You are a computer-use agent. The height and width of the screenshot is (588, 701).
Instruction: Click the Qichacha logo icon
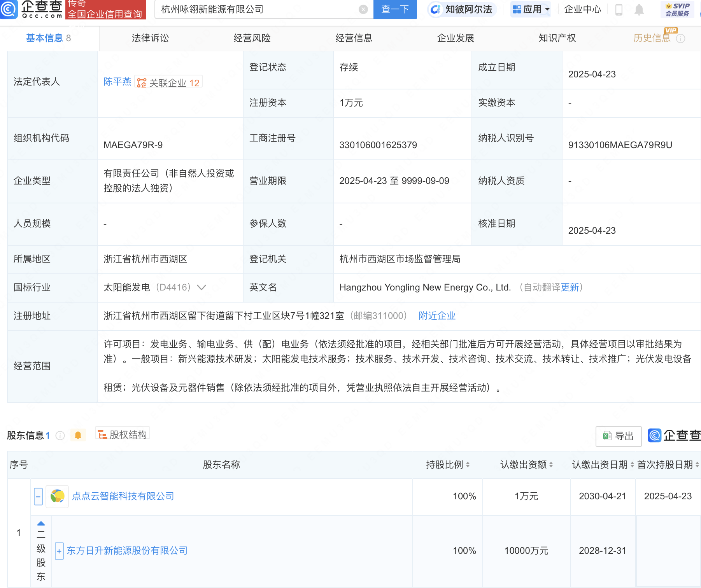[x=9, y=9]
